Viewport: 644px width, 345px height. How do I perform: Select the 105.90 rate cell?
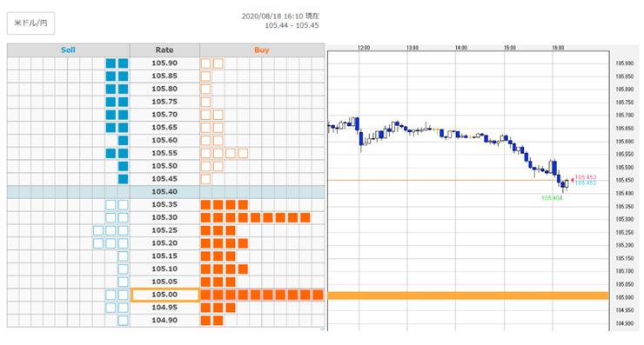(164, 63)
